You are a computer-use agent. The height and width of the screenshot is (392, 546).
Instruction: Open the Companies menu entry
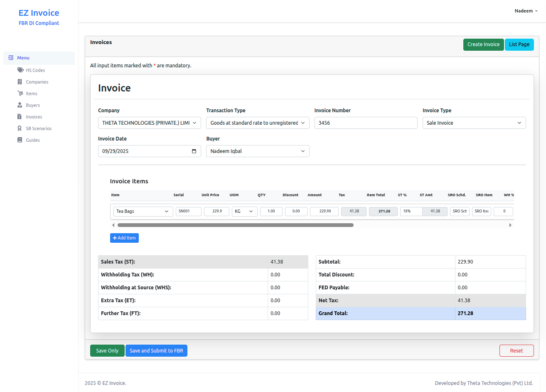click(37, 82)
